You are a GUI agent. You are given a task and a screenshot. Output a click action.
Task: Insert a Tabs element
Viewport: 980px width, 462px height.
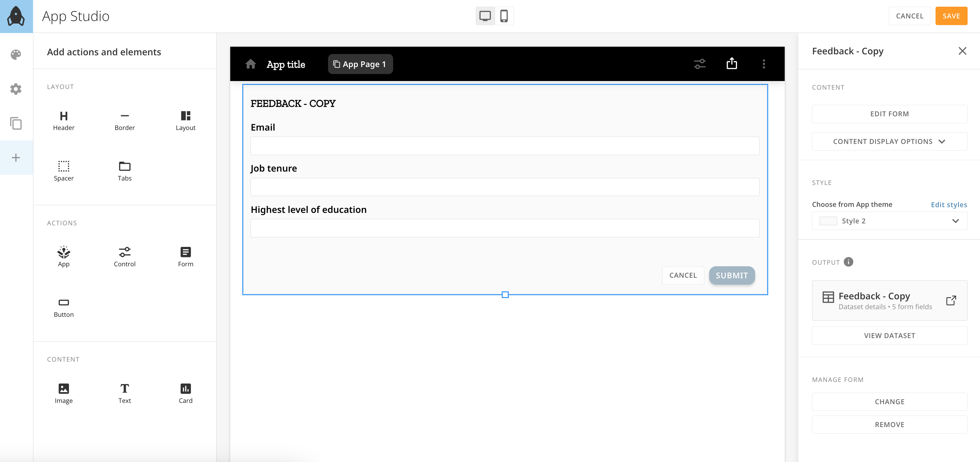pos(124,171)
